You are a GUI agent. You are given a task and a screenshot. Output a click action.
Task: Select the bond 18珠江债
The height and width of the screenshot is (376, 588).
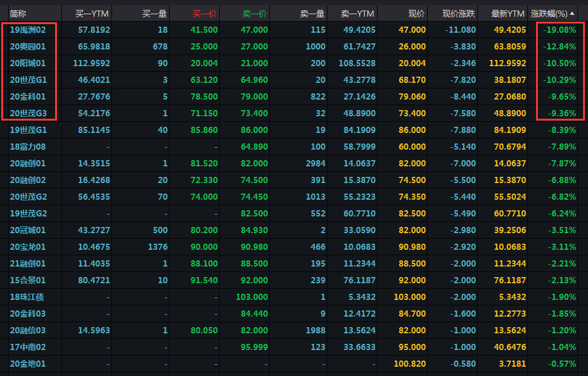(x=27, y=297)
